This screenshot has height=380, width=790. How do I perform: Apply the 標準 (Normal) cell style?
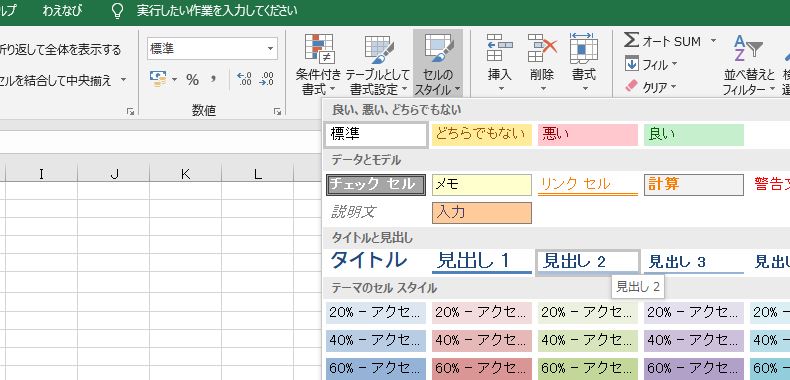click(376, 135)
